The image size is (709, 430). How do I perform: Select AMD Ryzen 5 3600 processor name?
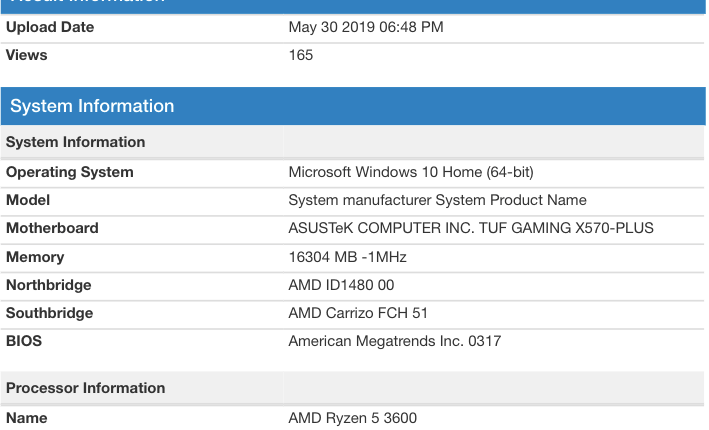(353, 418)
